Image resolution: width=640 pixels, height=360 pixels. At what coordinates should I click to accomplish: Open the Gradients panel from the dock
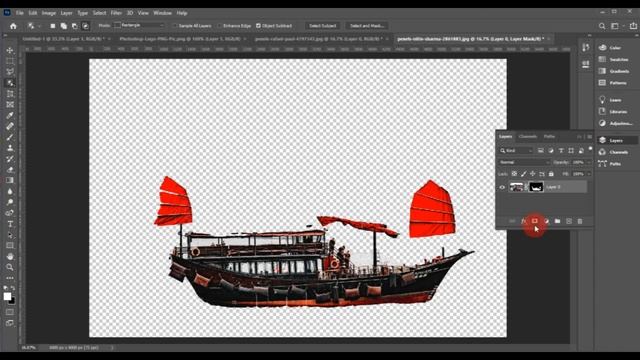click(615, 71)
